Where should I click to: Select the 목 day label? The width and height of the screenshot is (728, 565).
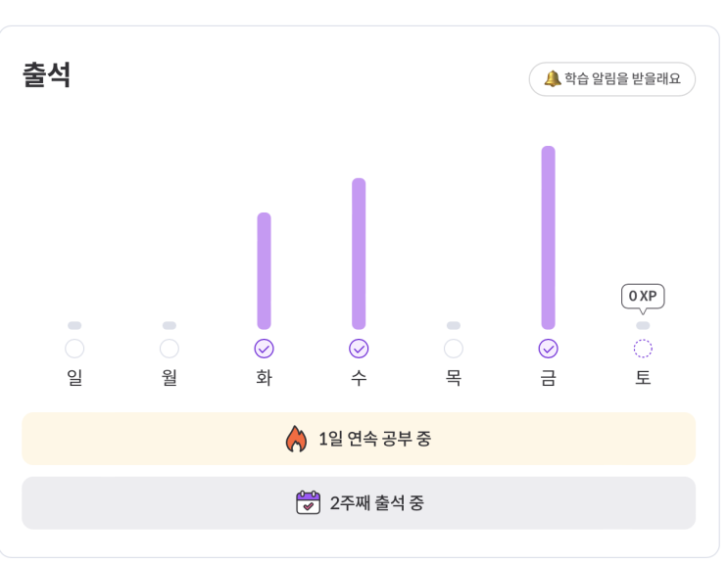tap(454, 378)
